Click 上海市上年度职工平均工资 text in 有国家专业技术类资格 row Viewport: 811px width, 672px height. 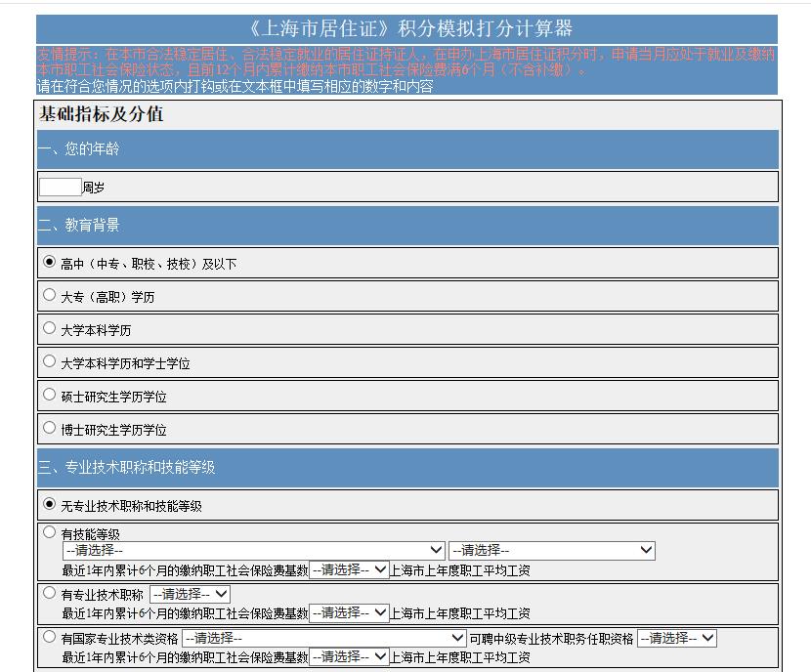click(x=460, y=657)
